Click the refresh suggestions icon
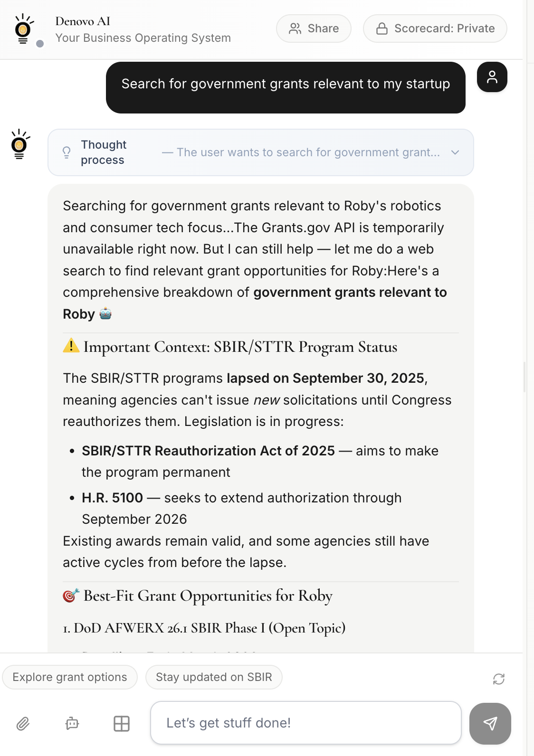The image size is (534, 756). click(498, 679)
